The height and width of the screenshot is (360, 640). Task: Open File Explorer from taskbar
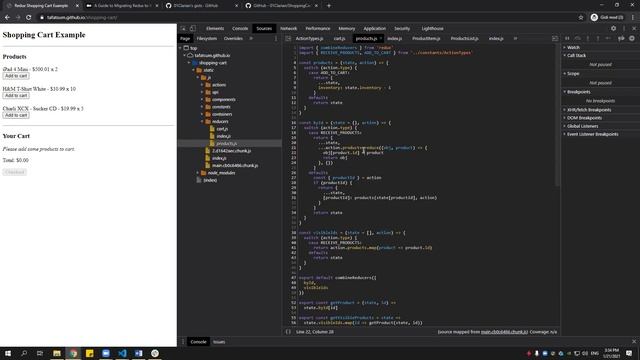(x=57, y=353)
